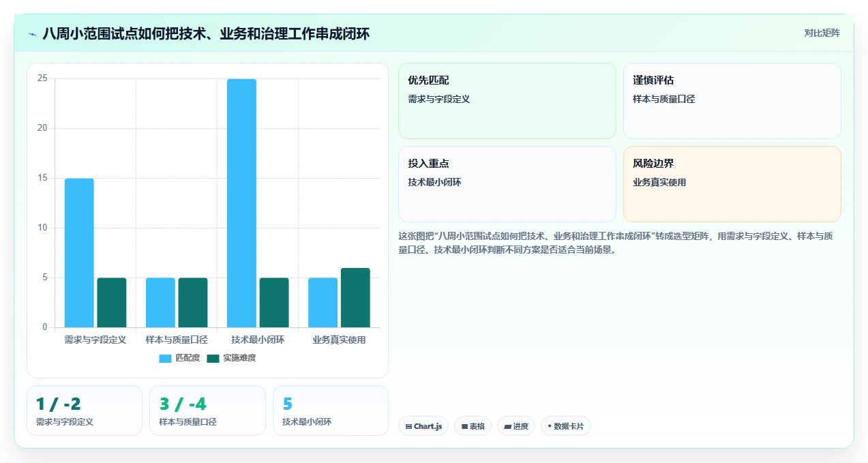Click the 实施难度 bar for 业务真实使用
Screen dimensions: 868x463
pos(355,298)
